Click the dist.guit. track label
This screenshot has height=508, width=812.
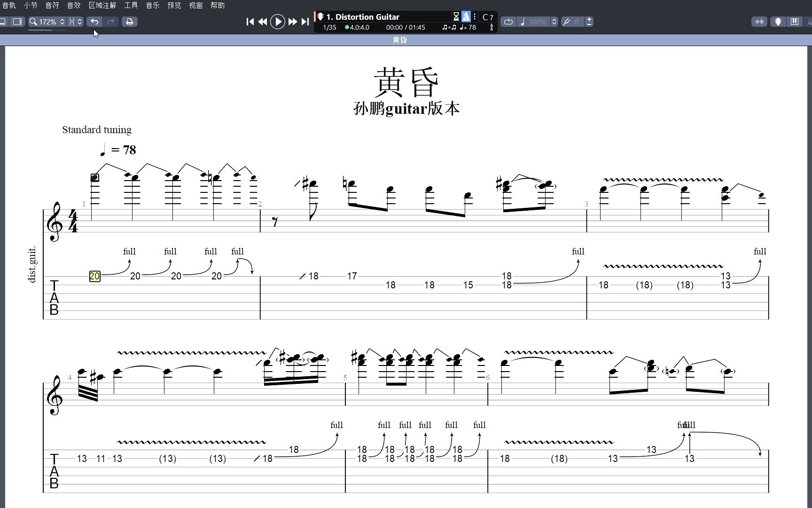tap(32, 264)
